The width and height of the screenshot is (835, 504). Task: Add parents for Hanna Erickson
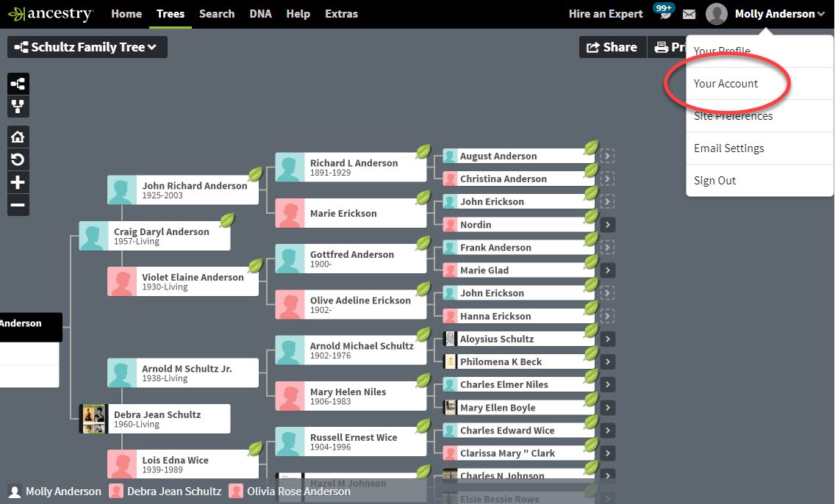pyautogui.click(x=607, y=316)
